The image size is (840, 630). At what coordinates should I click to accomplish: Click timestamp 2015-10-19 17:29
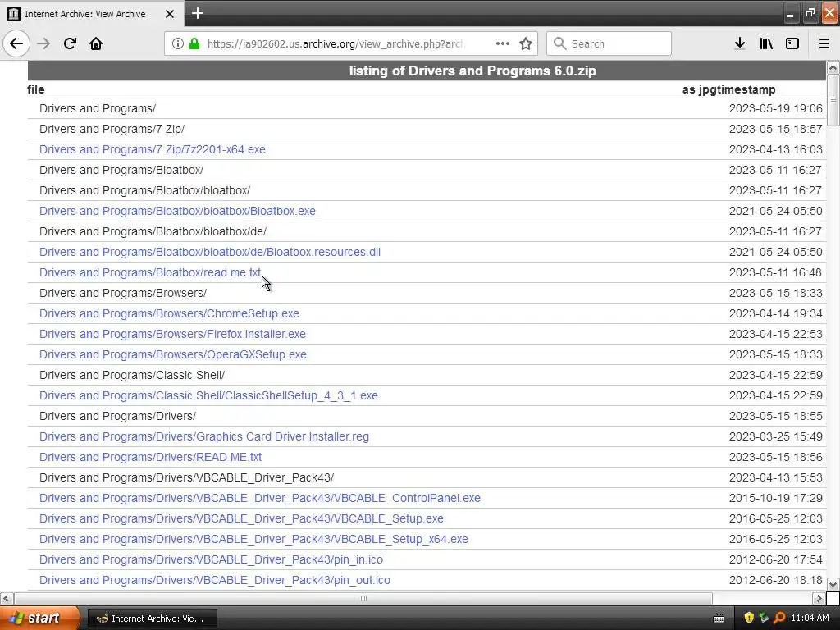coord(775,498)
